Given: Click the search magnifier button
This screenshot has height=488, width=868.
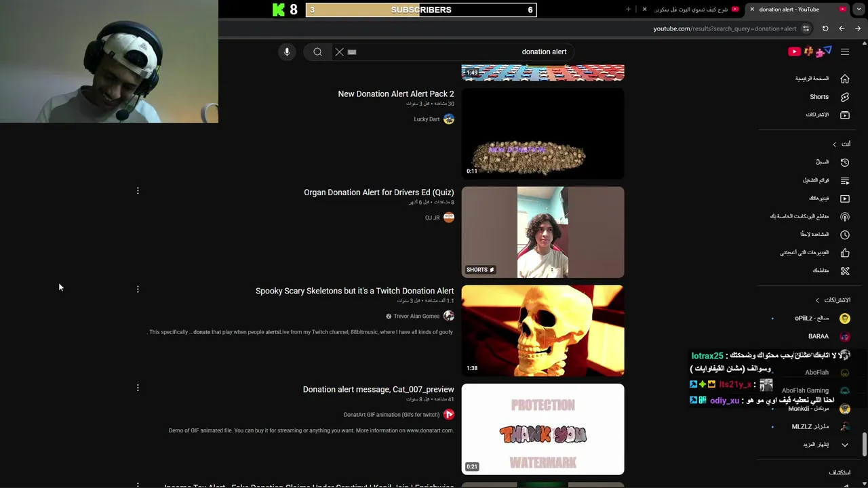Looking at the screenshot, I should point(317,52).
